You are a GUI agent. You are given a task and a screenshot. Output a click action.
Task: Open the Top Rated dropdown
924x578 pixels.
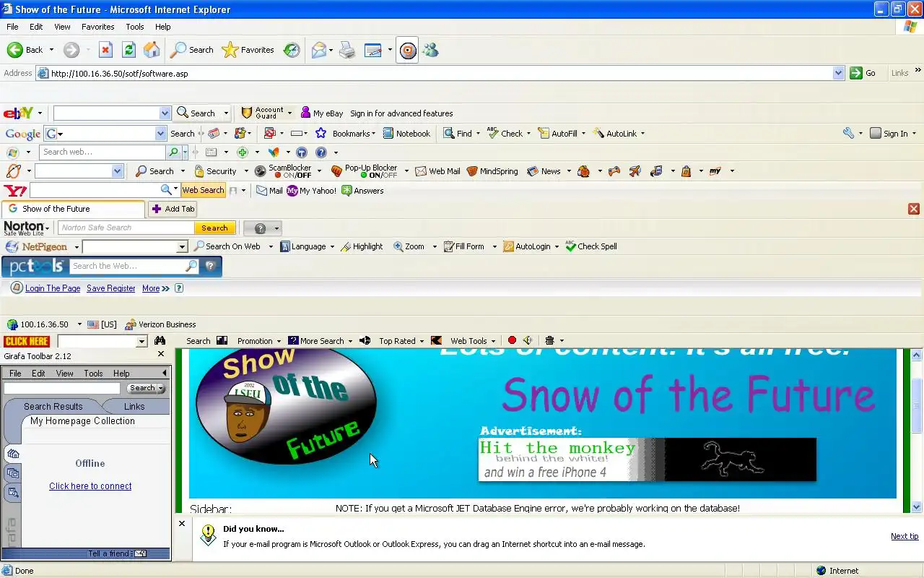coord(422,341)
